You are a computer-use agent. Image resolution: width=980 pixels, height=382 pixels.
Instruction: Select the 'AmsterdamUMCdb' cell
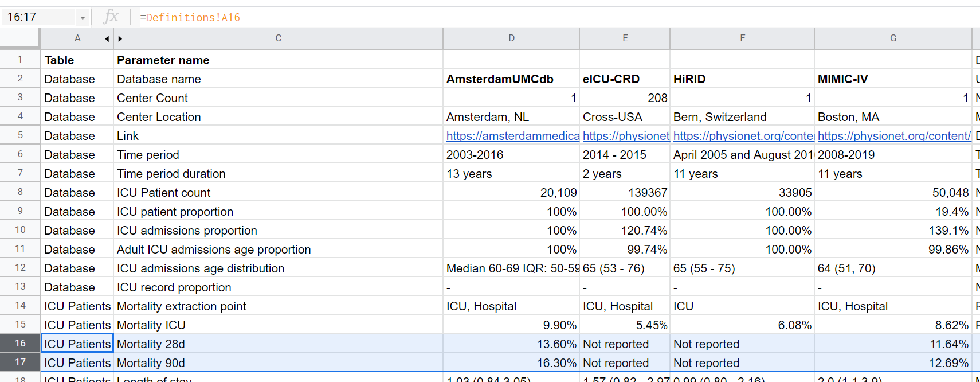(511, 79)
